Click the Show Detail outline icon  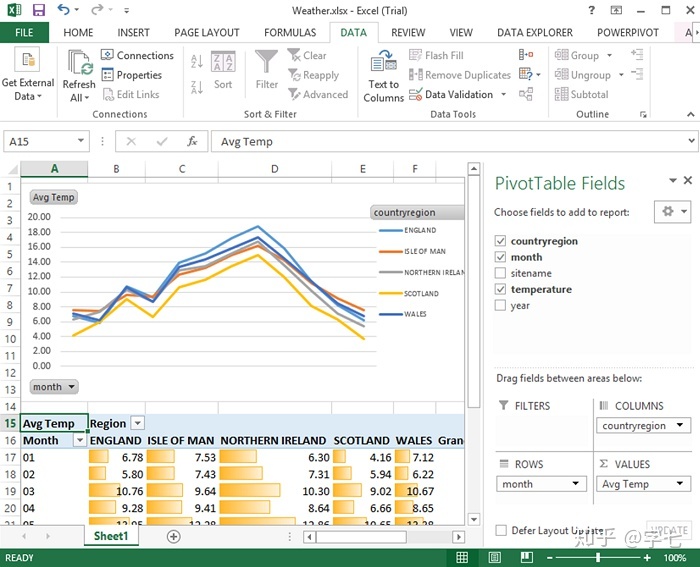click(x=638, y=55)
